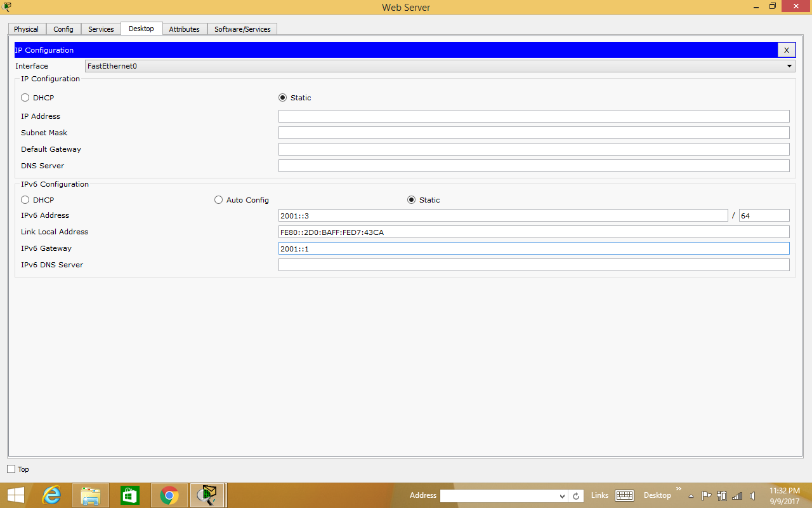
Task: Open the Attributes tab
Action: click(x=184, y=29)
